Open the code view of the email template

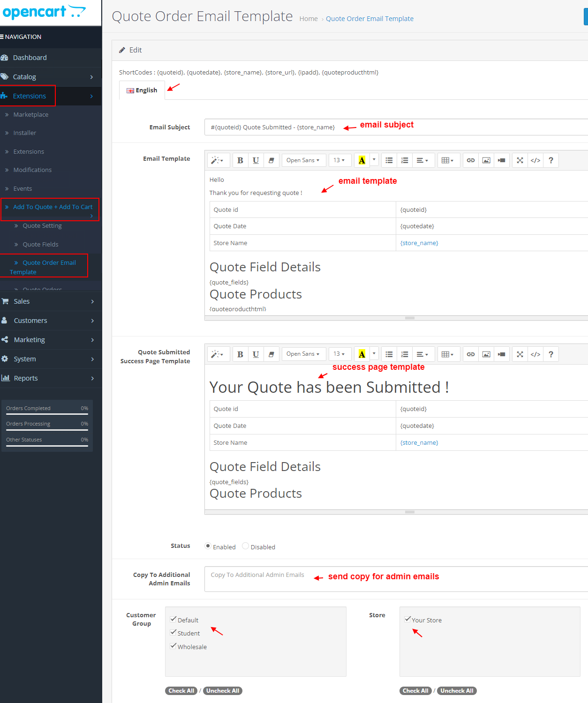tap(535, 160)
